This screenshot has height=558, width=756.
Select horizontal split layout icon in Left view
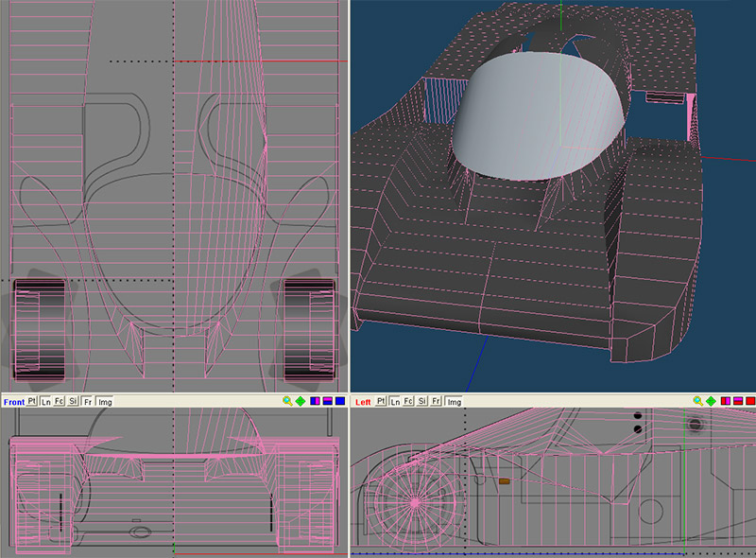pos(737,402)
